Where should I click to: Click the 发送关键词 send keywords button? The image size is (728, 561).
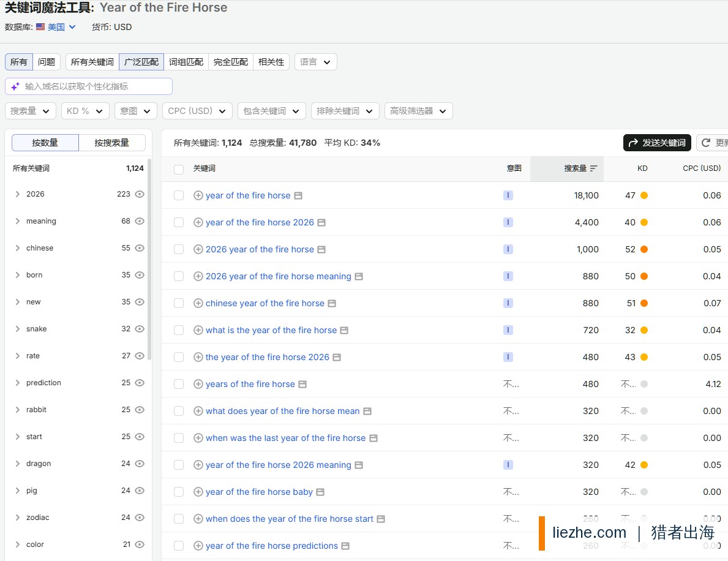point(657,143)
